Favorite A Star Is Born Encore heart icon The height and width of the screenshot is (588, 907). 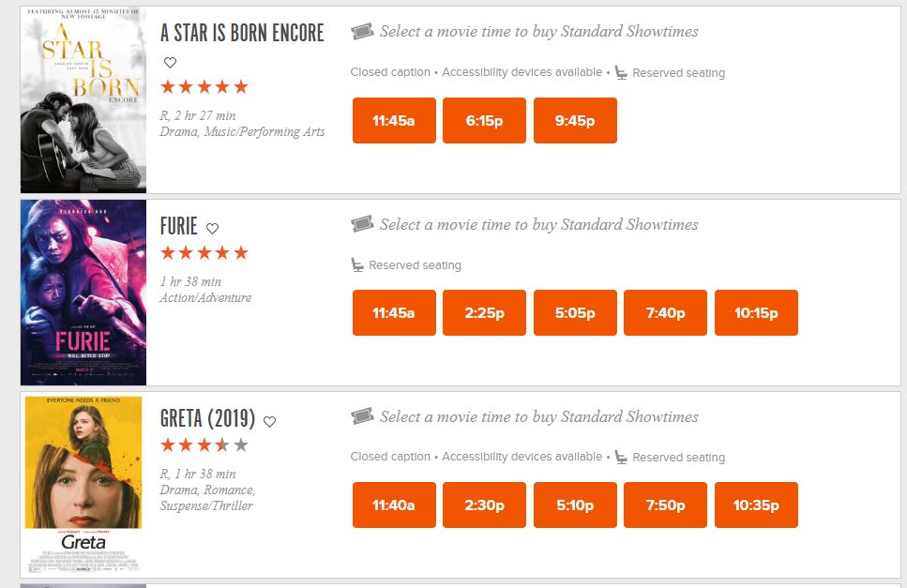170,63
